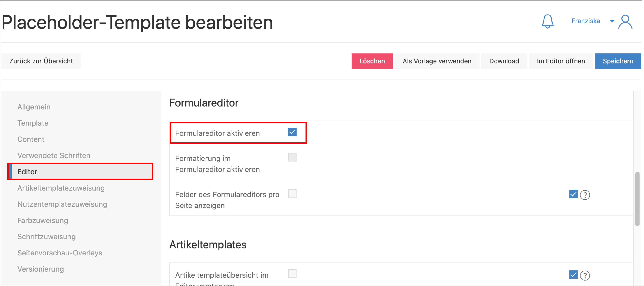644x286 pixels.
Task: Uncheck Formulareditor aktivieren checkbox
Action: click(x=292, y=132)
